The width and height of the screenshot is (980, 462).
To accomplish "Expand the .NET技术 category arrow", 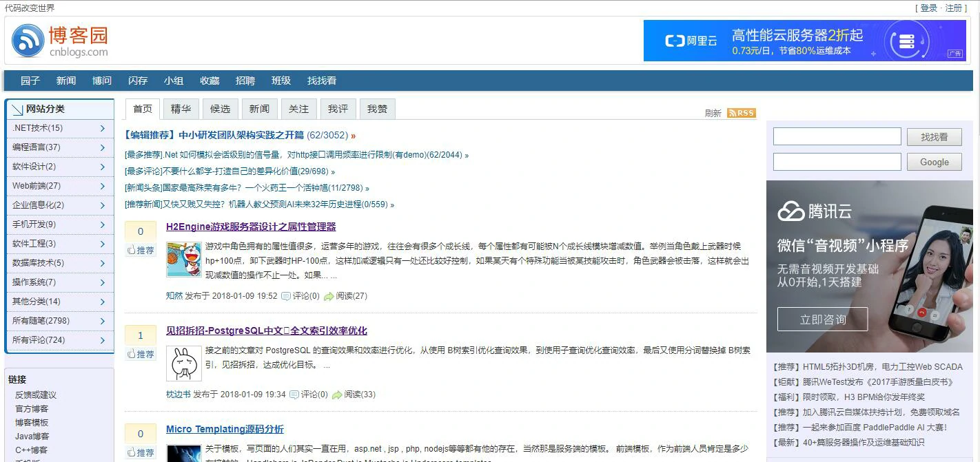I will tap(102, 128).
